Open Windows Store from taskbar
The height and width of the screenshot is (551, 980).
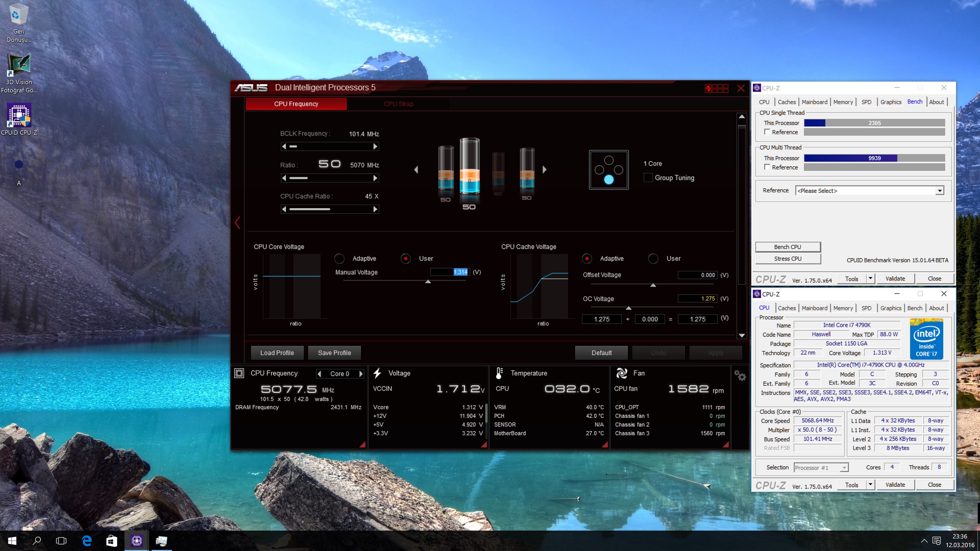click(111, 541)
